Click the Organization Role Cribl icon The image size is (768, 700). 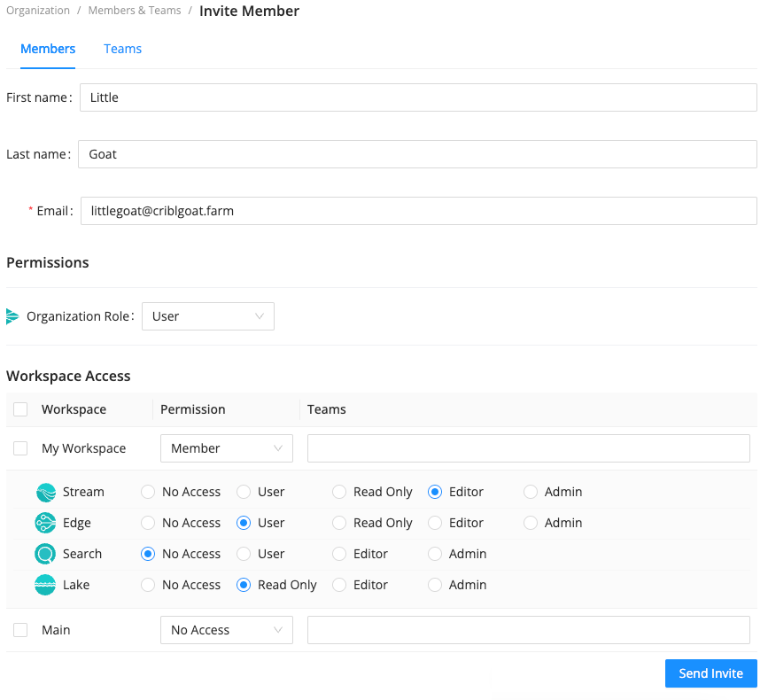click(12, 316)
